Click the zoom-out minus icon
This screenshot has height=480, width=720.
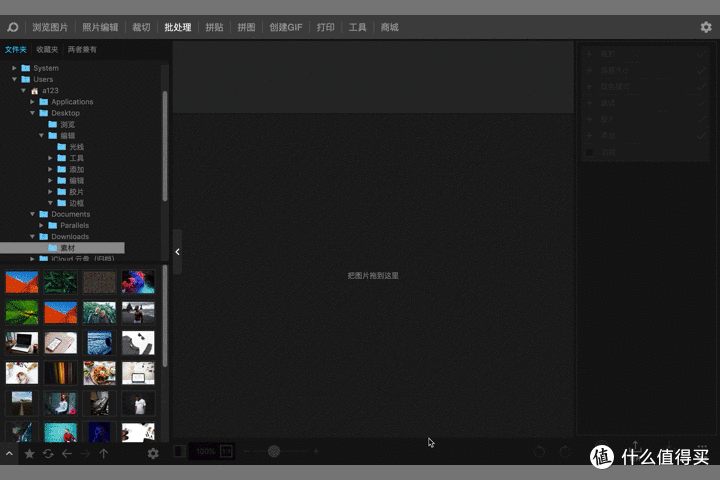[247, 452]
